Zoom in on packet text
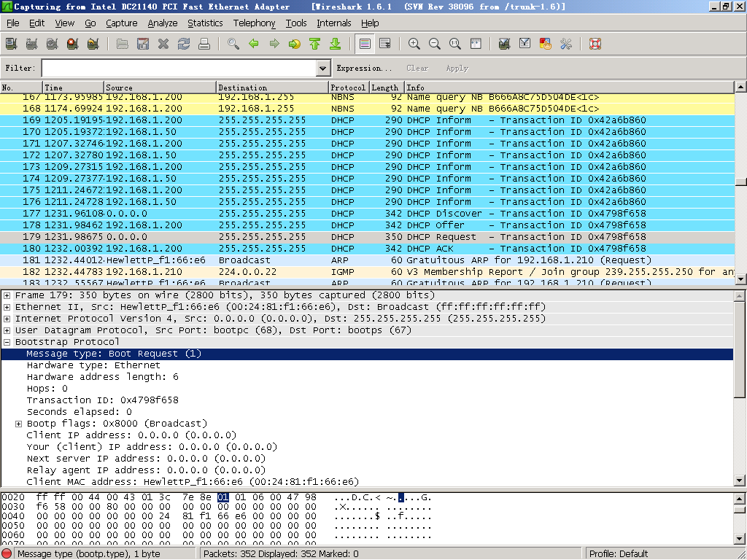Screen dimensions: 747x560 click(414, 44)
